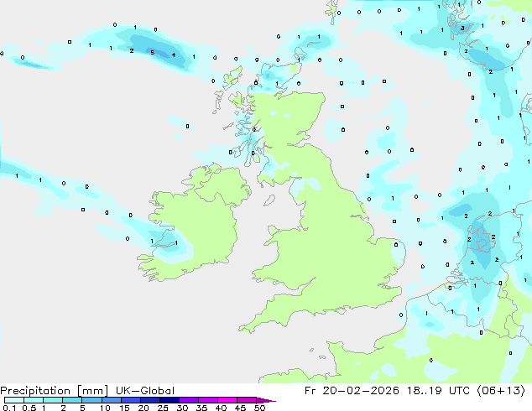
Task: Click the 45–50 mm legend swatch
Action: [247, 400]
